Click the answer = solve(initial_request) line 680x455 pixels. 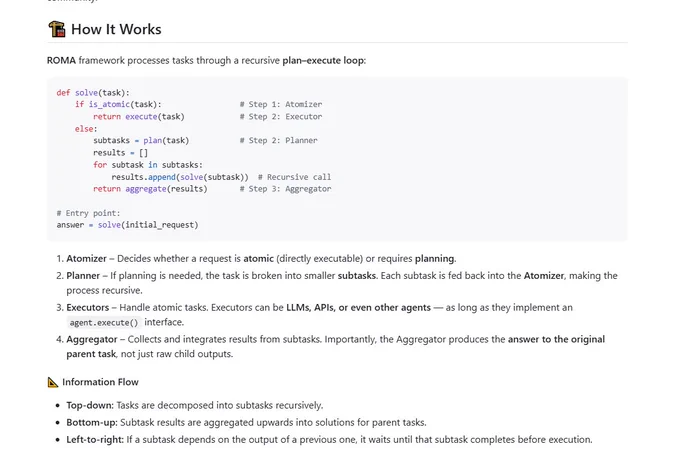pyautogui.click(x=127, y=225)
